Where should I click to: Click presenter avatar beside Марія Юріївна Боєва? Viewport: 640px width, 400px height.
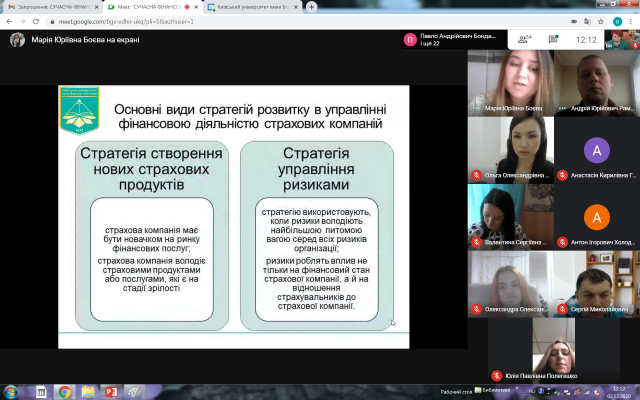coord(17,40)
